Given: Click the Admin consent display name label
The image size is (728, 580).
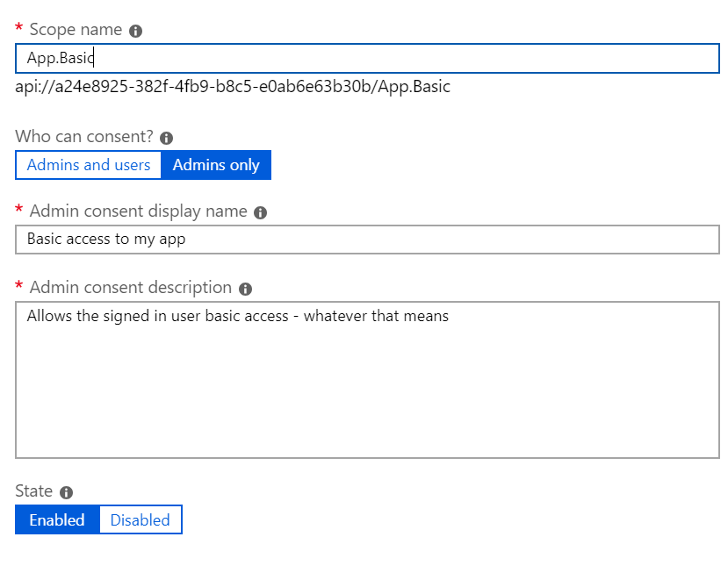Looking at the screenshot, I should (139, 211).
